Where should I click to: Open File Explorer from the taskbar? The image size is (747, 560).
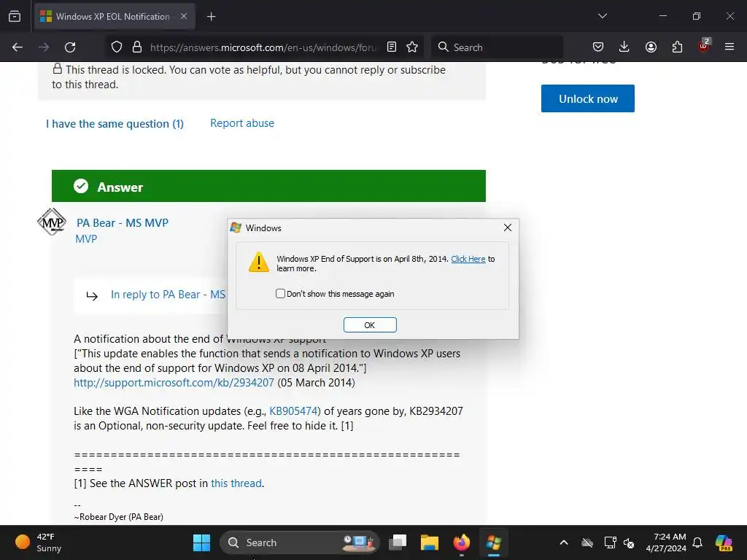coord(429,542)
